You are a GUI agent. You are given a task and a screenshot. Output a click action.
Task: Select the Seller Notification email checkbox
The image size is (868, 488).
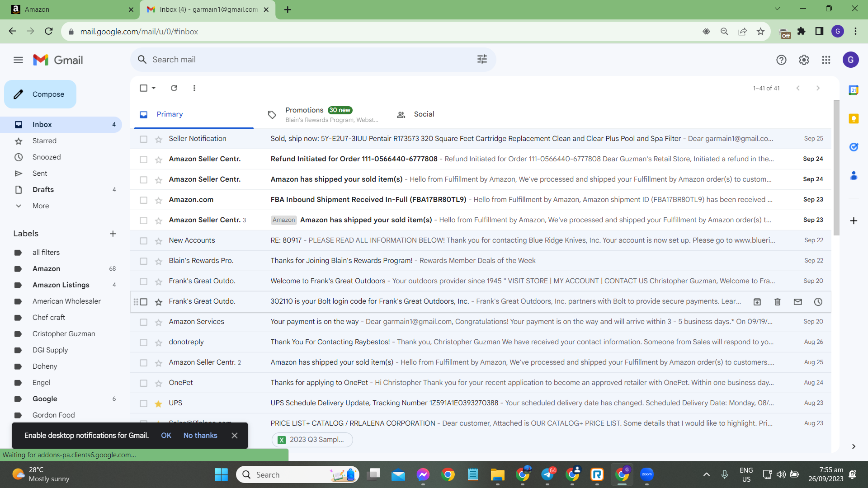144,139
